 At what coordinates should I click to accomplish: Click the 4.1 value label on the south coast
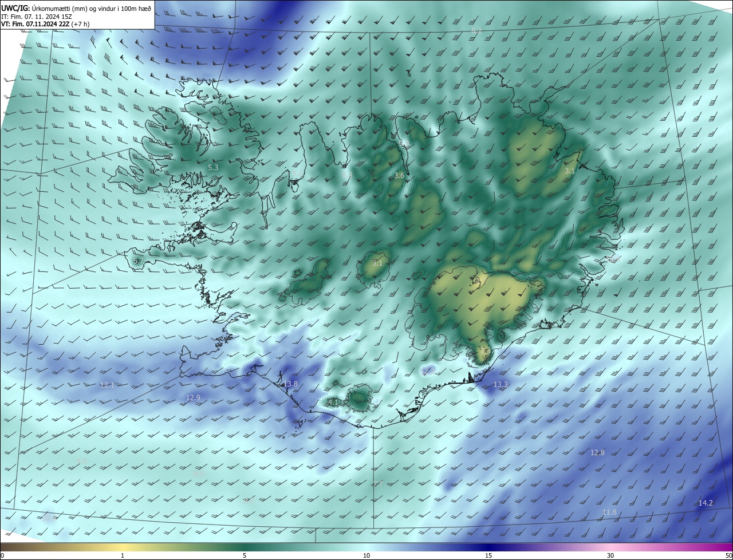[x=333, y=403]
